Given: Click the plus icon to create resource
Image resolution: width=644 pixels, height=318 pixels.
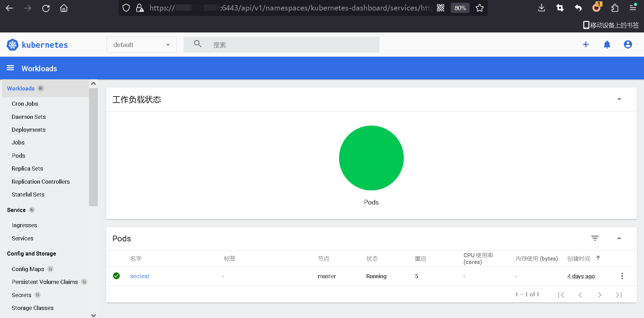Looking at the screenshot, I should [x=586, y=45].
